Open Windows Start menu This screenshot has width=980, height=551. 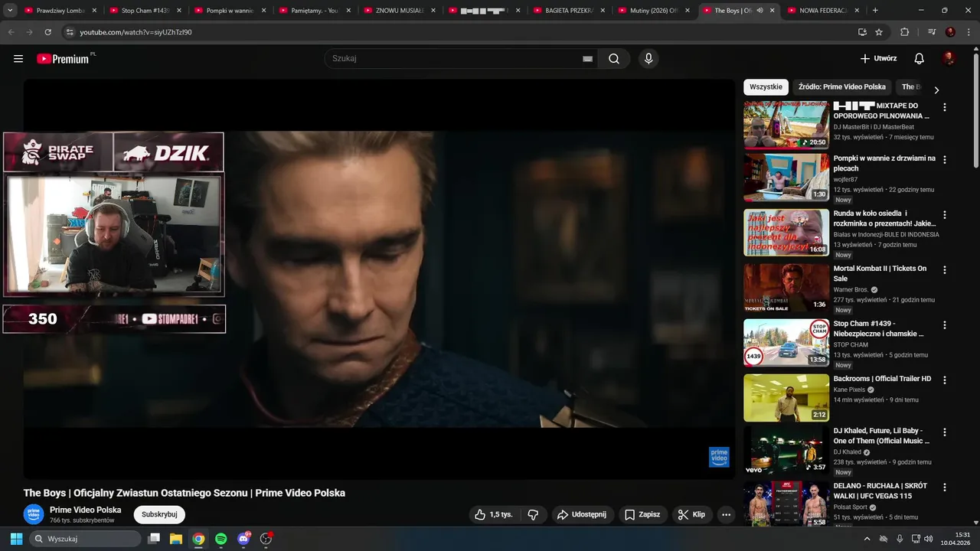16,539
